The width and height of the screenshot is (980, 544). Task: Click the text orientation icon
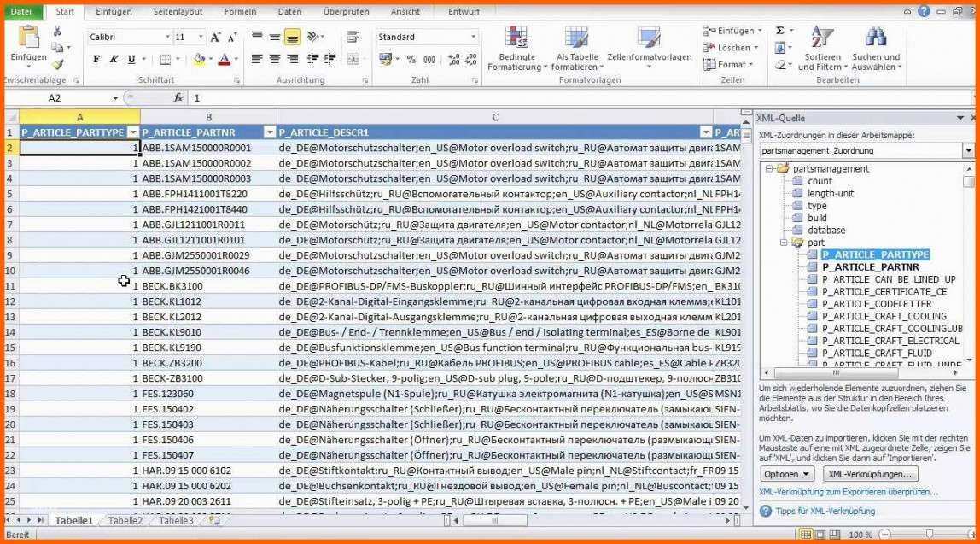pyautogui.click(x=314, y=37)
